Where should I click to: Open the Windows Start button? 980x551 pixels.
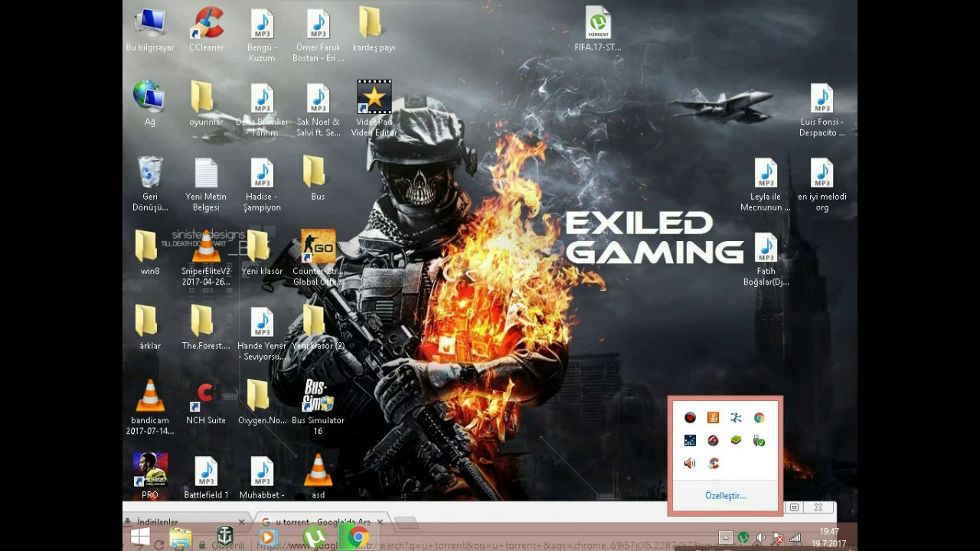[140, 537]
